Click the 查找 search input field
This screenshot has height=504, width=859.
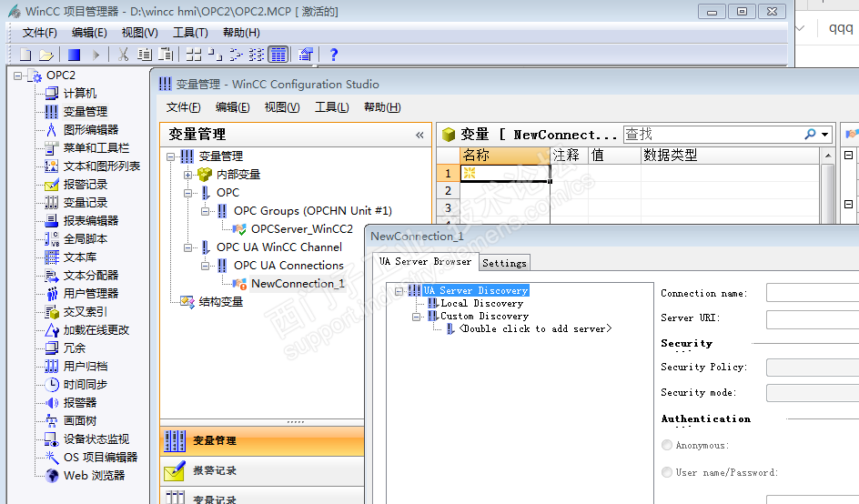tap(712, 135)
